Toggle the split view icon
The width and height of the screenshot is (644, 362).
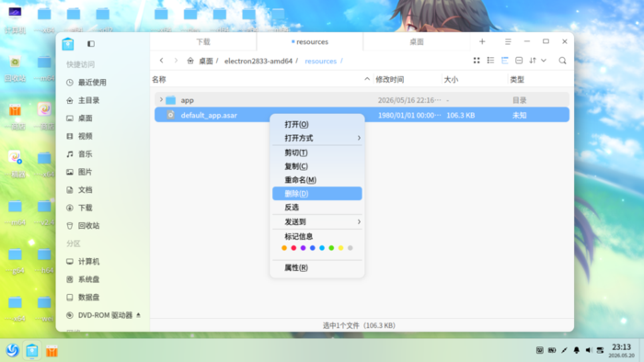point(519,61)
